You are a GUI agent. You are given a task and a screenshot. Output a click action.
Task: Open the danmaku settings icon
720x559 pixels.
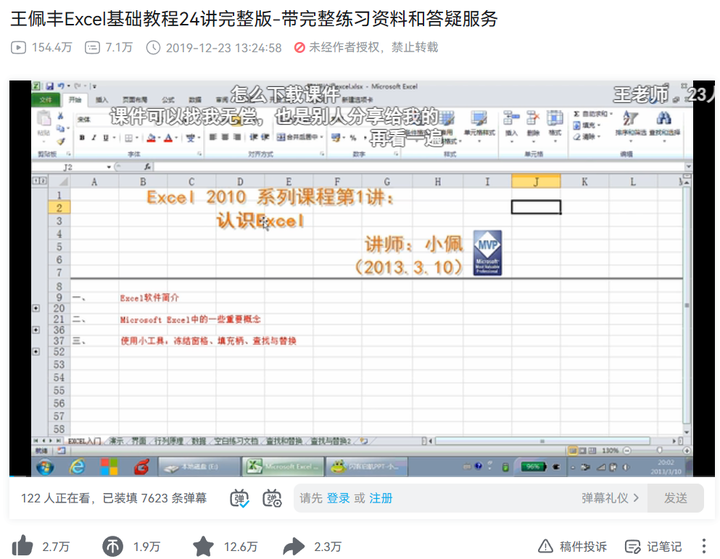tap(272, 498)
